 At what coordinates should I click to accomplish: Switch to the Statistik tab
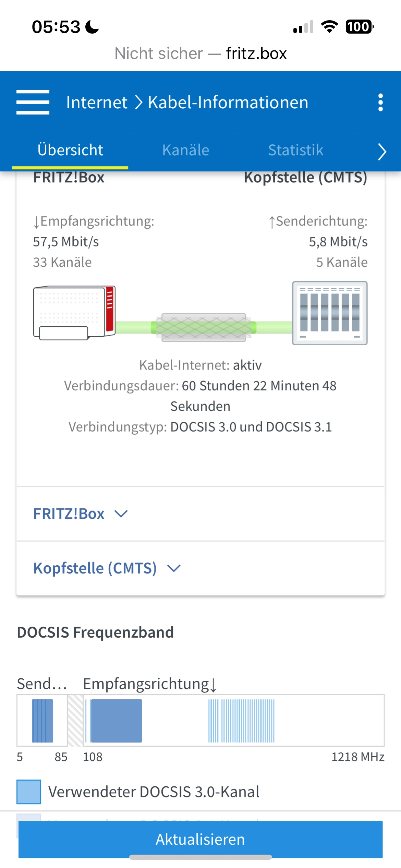295,150
